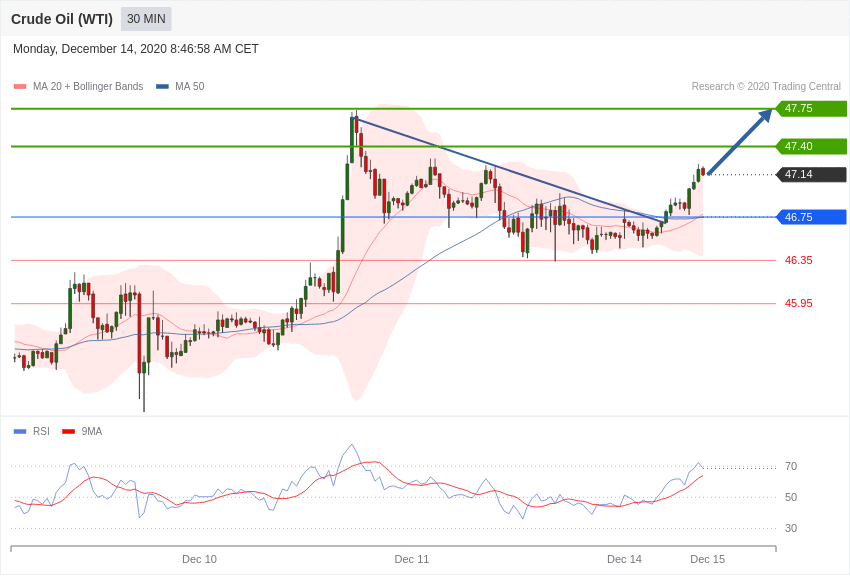Click the Dec 15 date axis label
Viewport: 850px width, 576px height.
coord(707,559)
